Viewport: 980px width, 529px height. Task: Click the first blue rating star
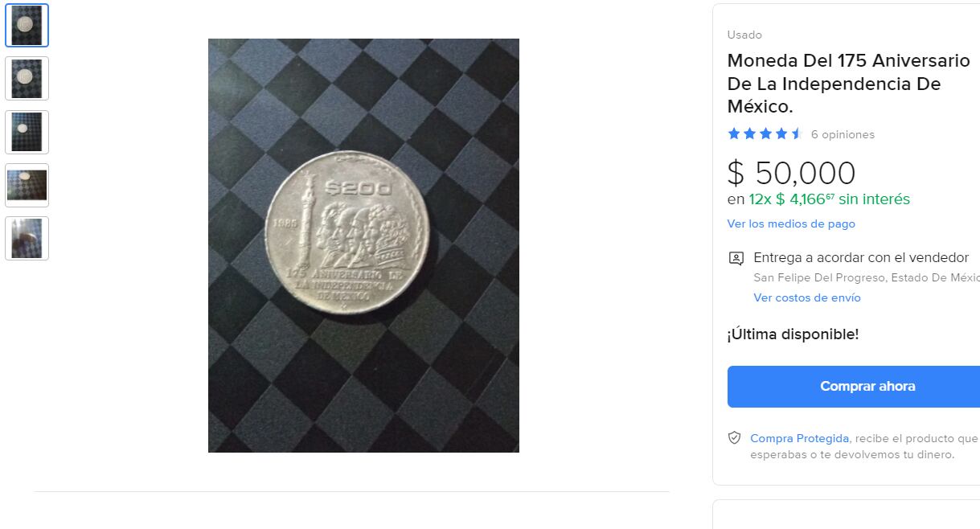(x=734, y=134)
